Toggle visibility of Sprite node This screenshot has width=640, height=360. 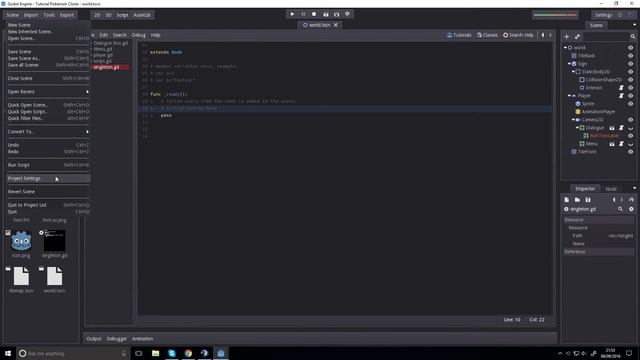pos(631,104)
